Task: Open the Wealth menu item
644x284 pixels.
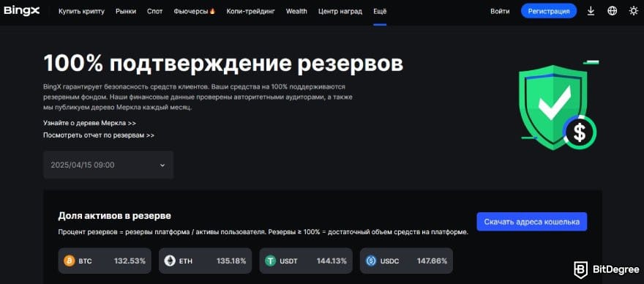Action: [296, 12]
